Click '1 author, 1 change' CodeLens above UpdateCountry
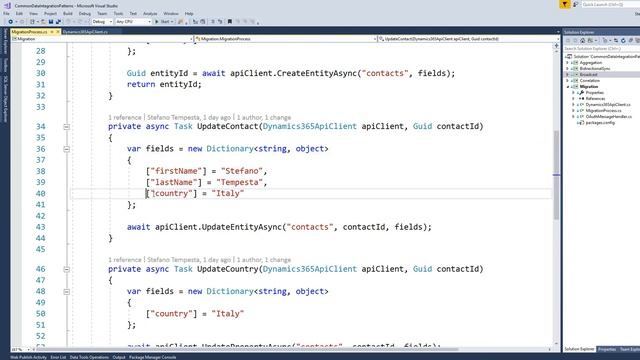Viewport: 640px width, 360px height. tap(264, 260)
